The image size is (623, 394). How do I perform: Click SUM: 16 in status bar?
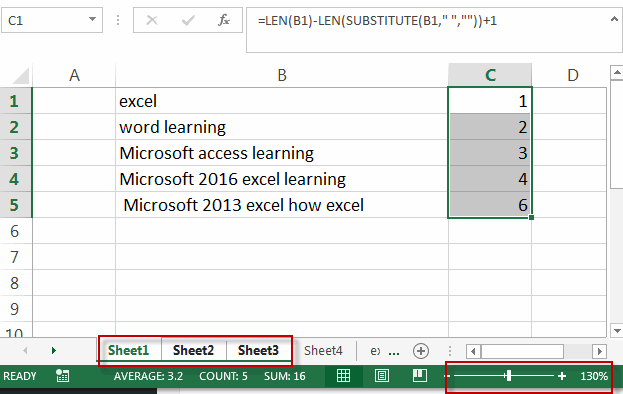(285, 376)
